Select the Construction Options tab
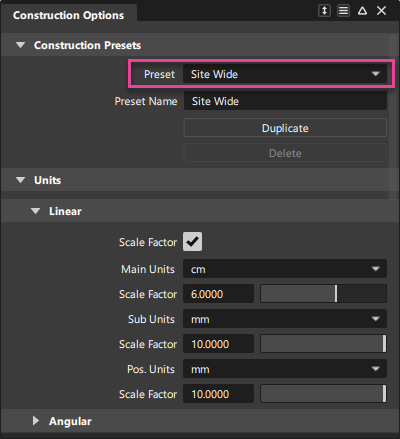Image resolution: width=400 pixels, height=439 pixels. (69, 15)
